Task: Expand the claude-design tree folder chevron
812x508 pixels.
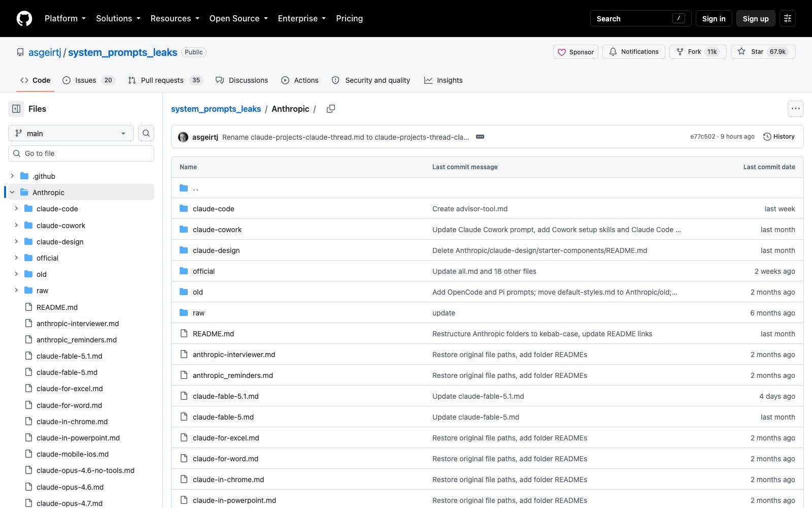Action: (x=16, y=241)
